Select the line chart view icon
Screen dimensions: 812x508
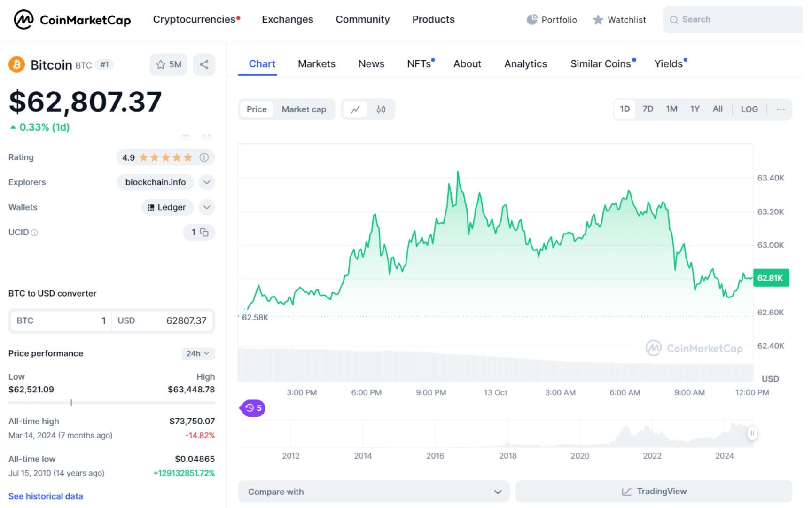point(355,109)
